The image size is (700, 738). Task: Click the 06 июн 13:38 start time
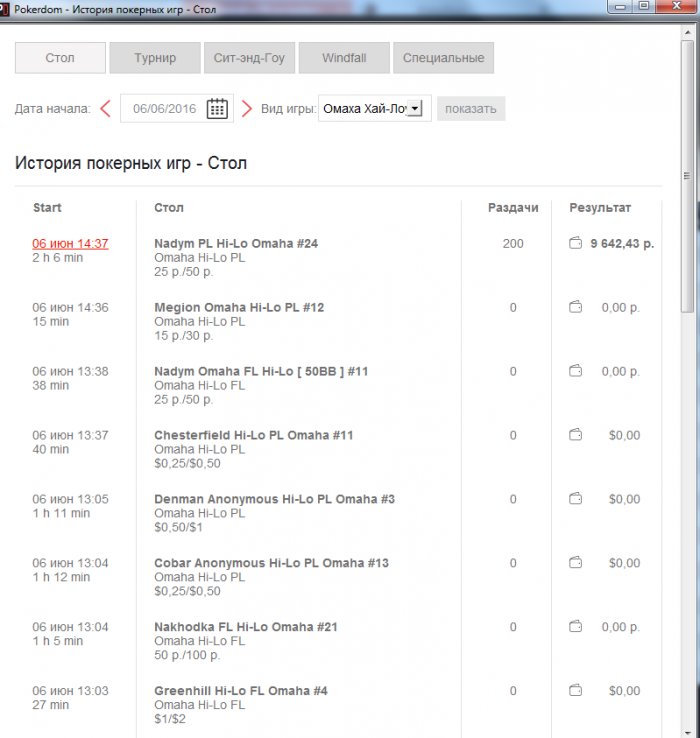pos(70,371)
